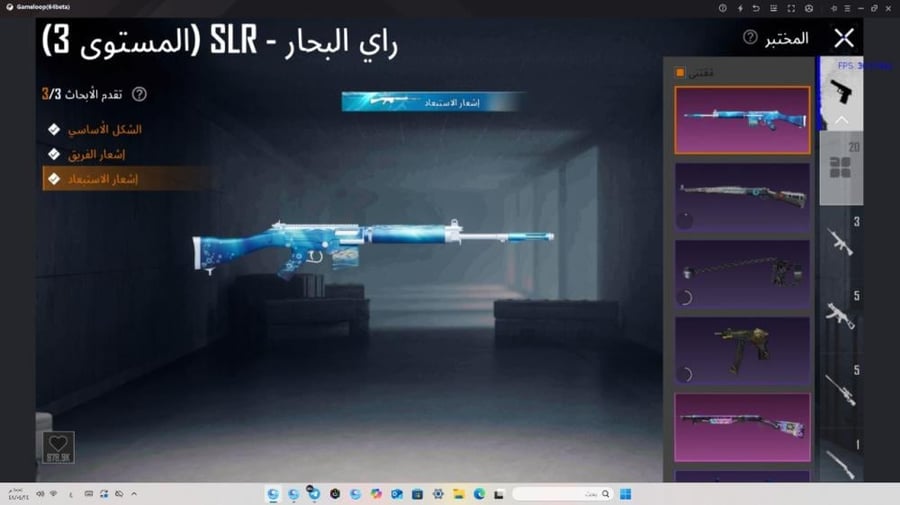Show hidden tray icons chevron
Image resolution: width=900 pixels, height=505 pixels.
coord(134,494)
